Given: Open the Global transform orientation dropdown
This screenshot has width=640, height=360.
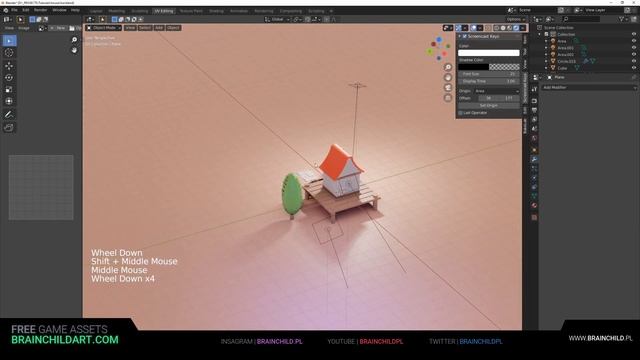Looking at the screenshot, I should [277, 19].
